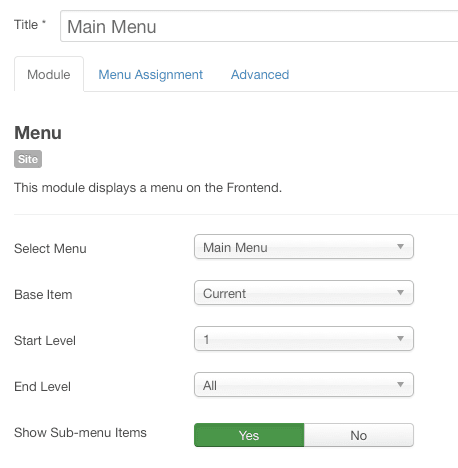This screenshot has width=458, height=468.
Task: Set Show Sub-menu Items to Yes
Action: pyautogui.click(x=249, y=435)
